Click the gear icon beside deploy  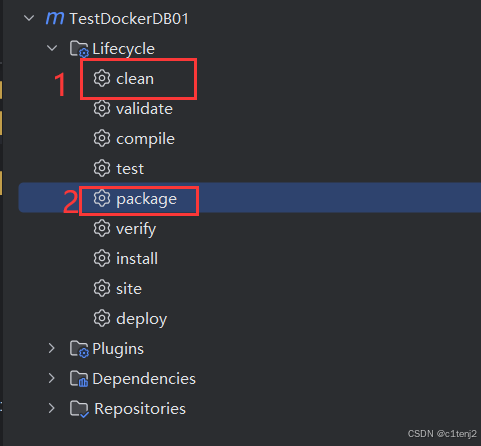click(102, 319)
